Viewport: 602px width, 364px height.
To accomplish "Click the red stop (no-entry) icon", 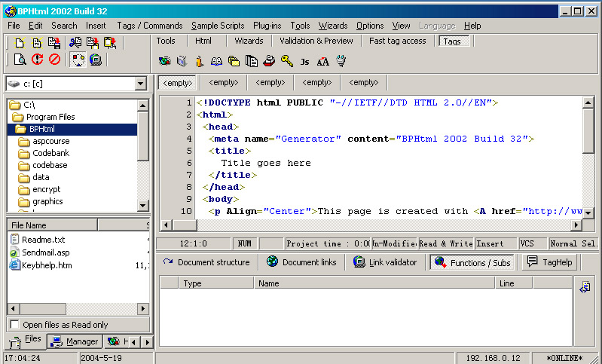I will point(54,60).
